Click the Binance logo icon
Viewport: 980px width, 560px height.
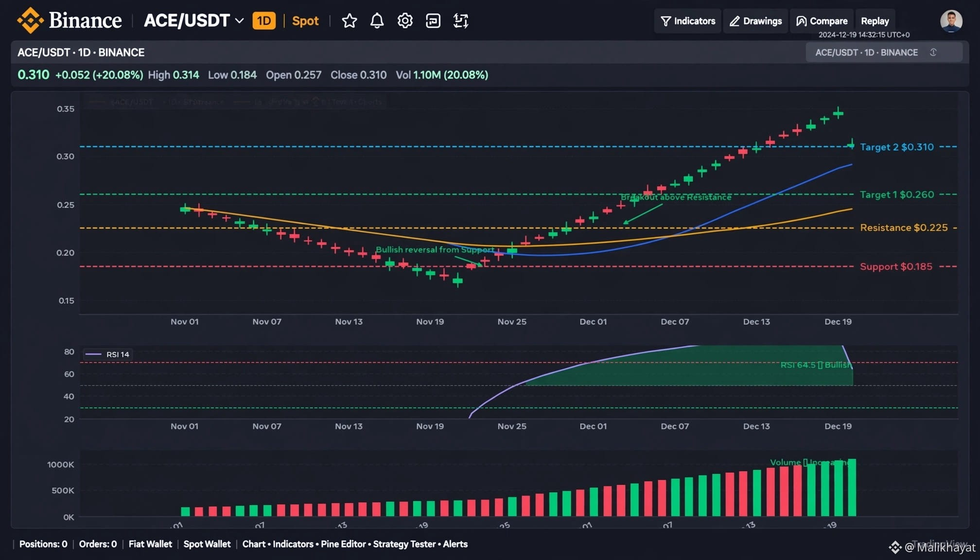[x=30, y=20]
